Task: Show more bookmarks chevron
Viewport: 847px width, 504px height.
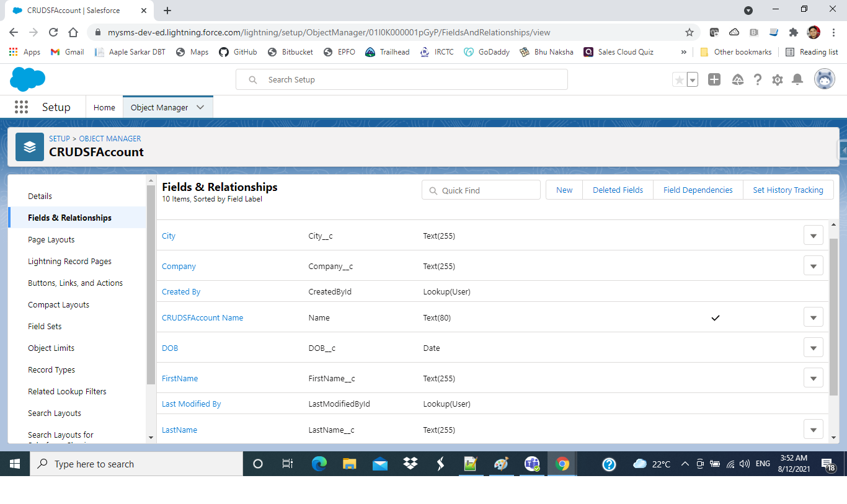Action: click(684, 52)
